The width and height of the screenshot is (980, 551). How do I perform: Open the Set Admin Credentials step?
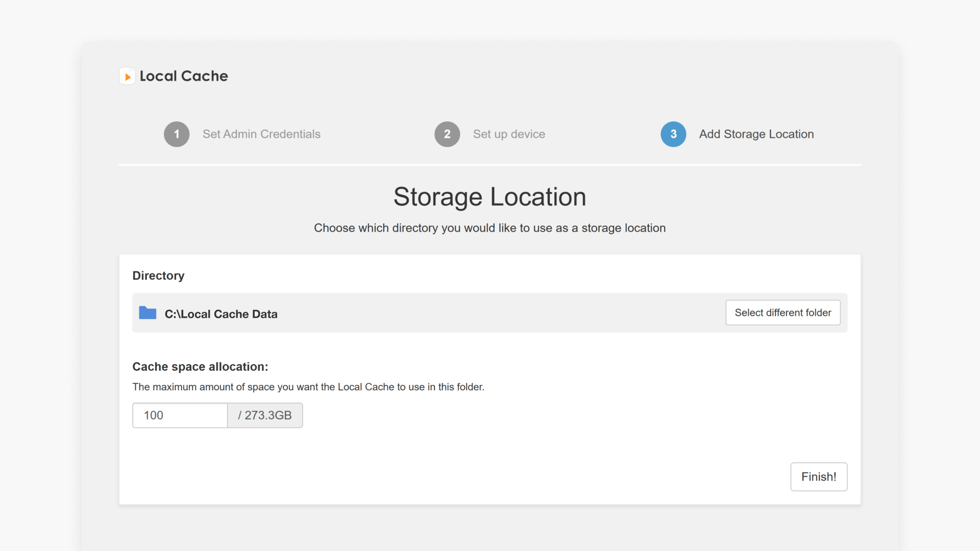pos(261,134)
